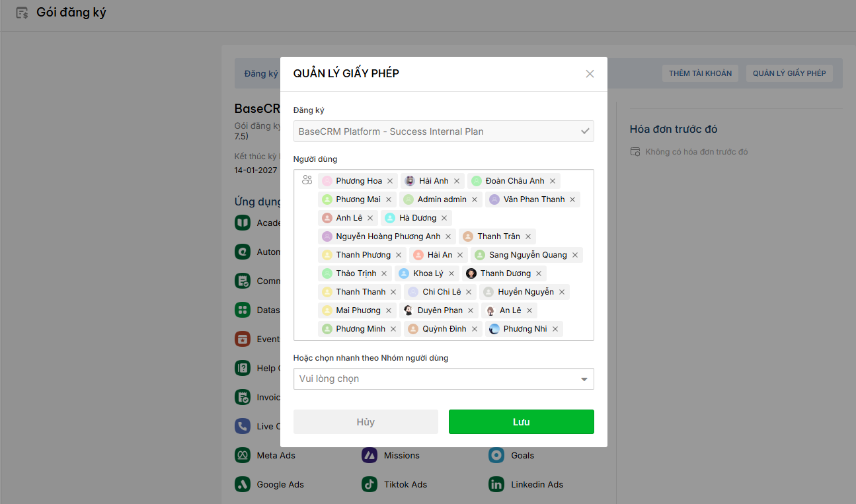Remove Thanh Trân tag
The image size is (856, 504).
(528, 236)
